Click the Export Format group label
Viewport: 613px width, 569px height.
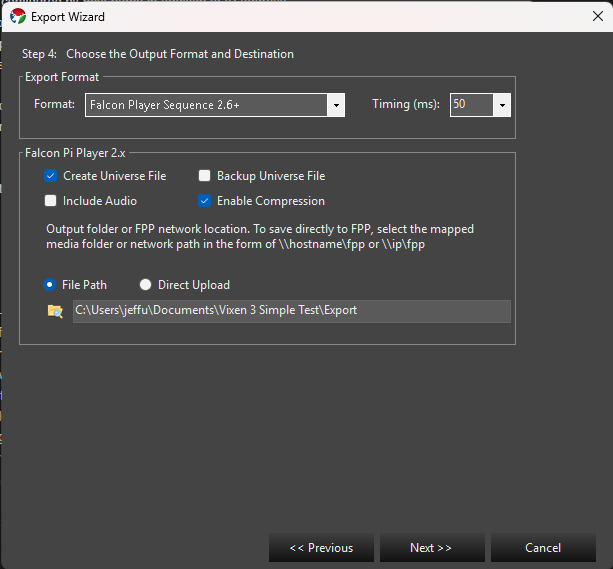point(62,77)
